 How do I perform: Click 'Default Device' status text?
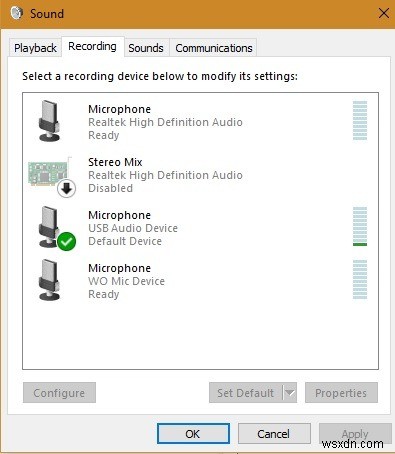tap(125, 241)
